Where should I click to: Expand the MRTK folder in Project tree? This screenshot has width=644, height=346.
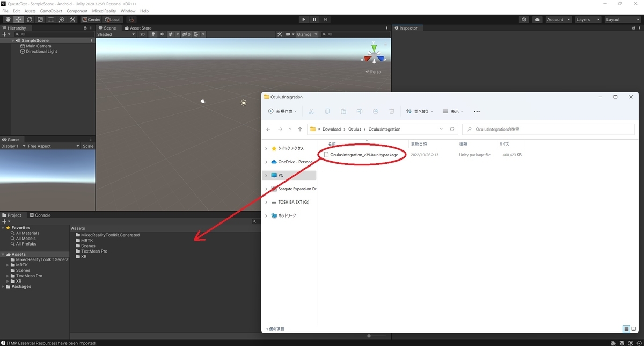[8, 265]
